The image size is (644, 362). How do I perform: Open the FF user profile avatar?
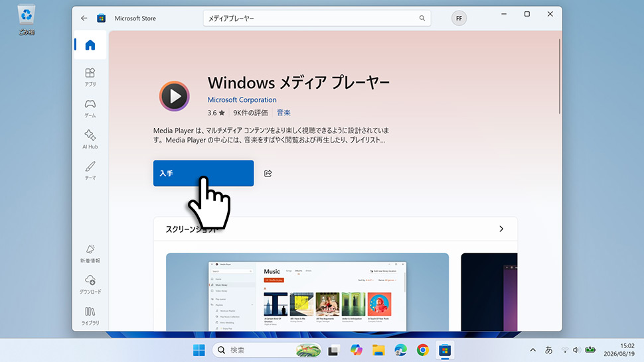459,18
